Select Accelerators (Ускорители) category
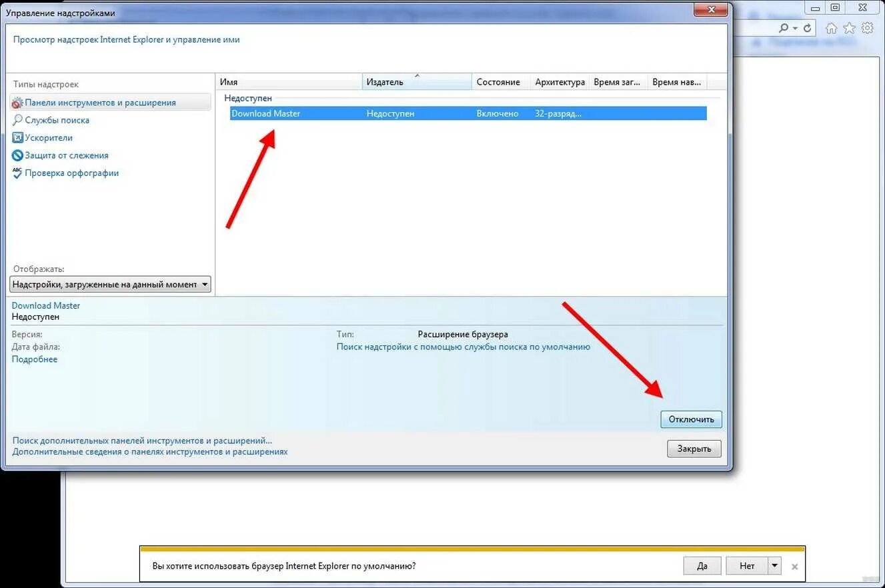This screenshot has width=885, height=588. pyautogui.click(x=49, y=138)
